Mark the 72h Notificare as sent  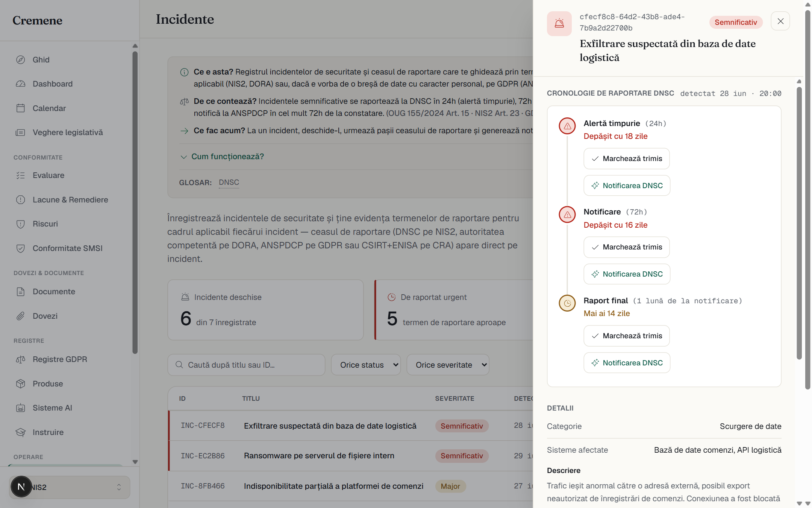(626, 247)
